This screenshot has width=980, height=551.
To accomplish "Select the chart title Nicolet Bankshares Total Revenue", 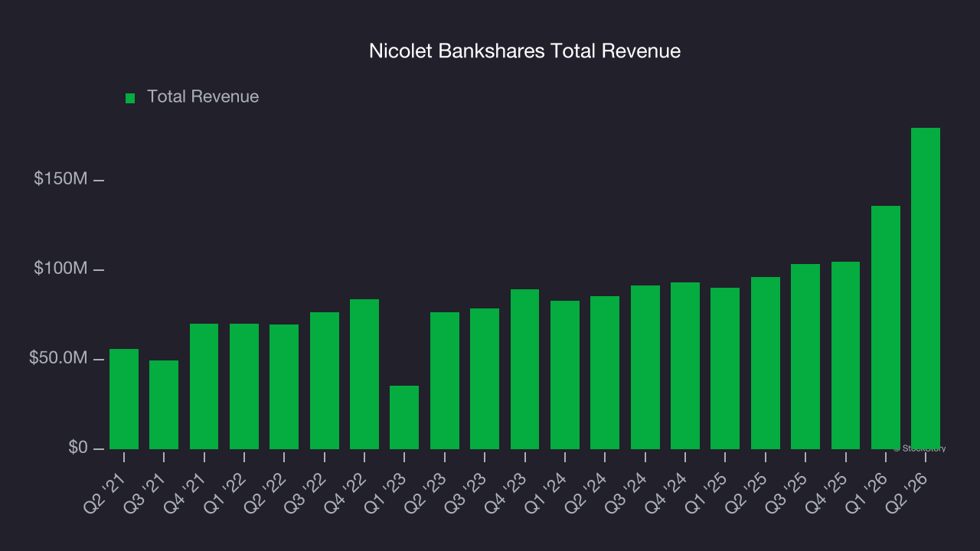I will 524,51.
